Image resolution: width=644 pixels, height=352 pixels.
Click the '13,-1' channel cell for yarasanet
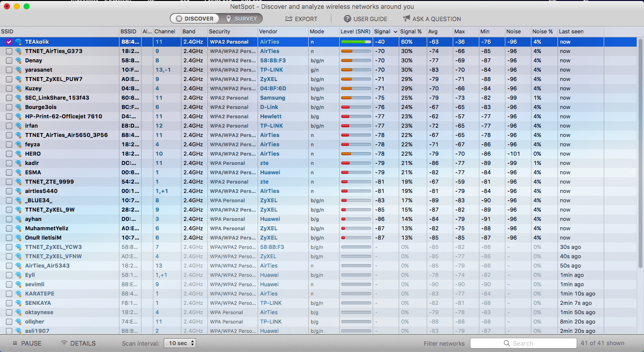click(x=163, y=70)
